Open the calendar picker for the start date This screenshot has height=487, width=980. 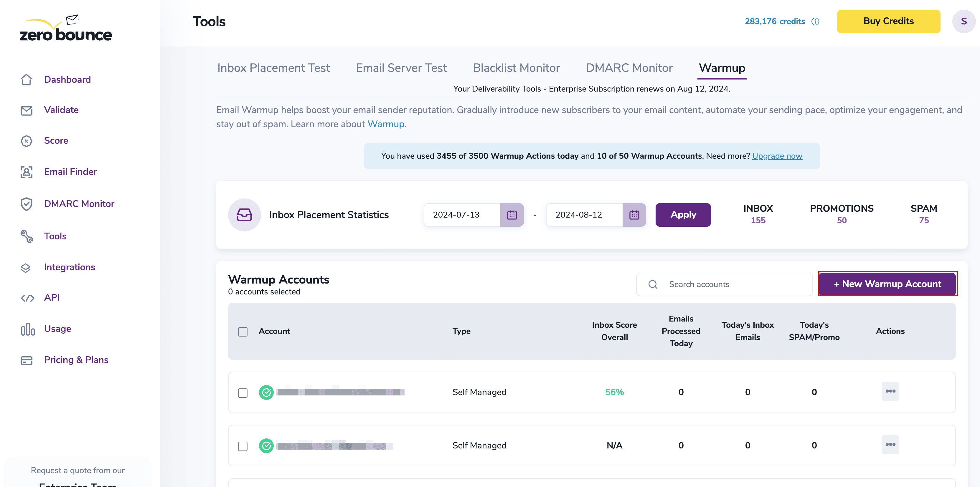pyautogui.click(x=512, y=214)
